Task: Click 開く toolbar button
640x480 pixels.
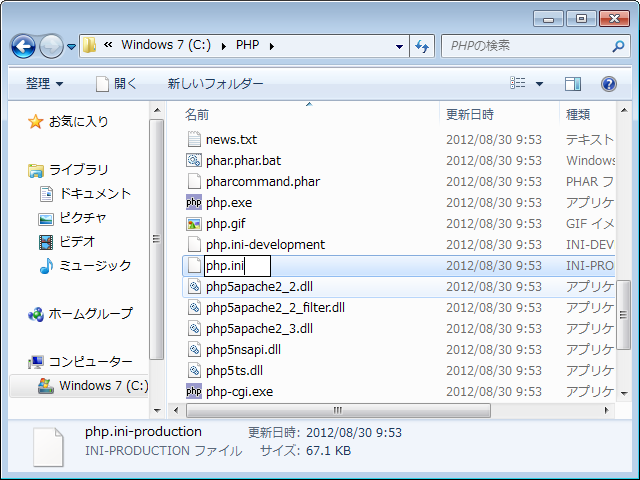Action: (116, 84)
